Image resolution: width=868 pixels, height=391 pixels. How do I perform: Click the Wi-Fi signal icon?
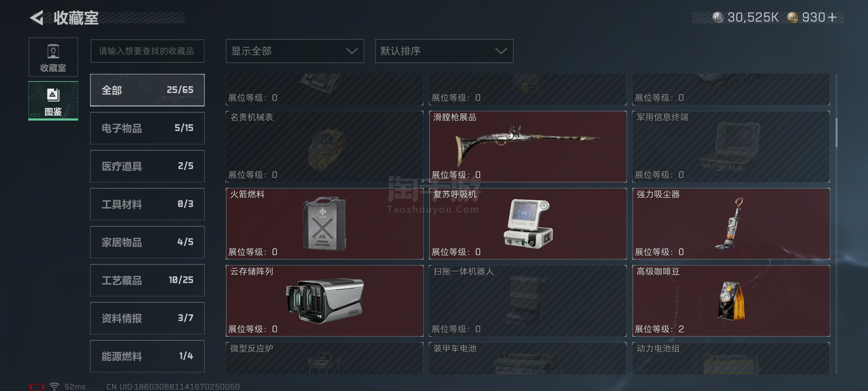54,386
